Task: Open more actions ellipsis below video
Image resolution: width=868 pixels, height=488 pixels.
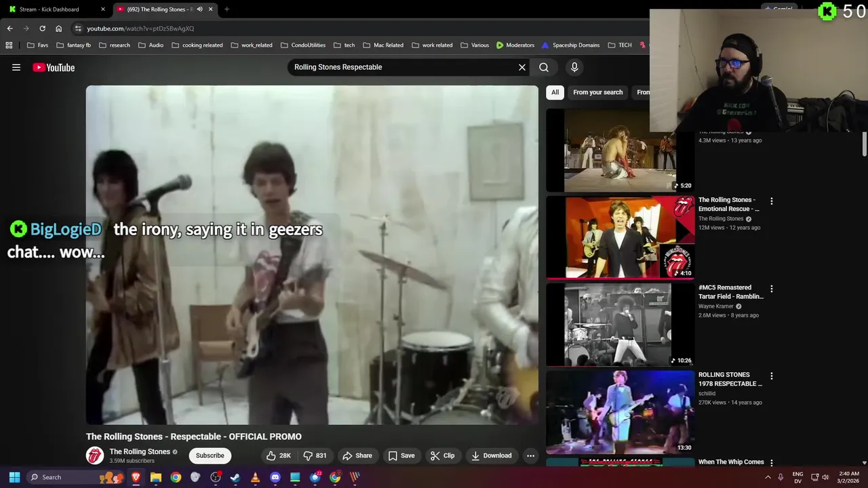Action: coord(531,455)
